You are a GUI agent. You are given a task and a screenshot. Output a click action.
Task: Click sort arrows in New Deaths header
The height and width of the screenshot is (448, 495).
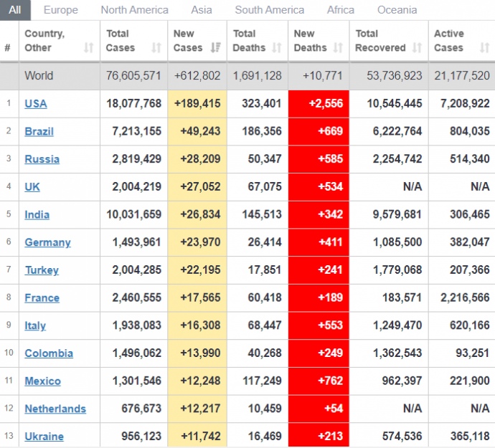point(337,48)
